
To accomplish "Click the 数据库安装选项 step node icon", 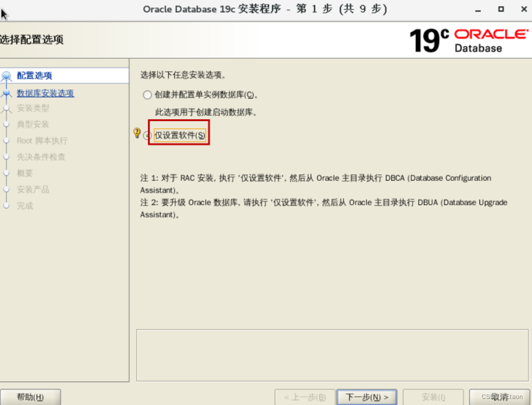I will pyautogui.click(x=6, y=93).
